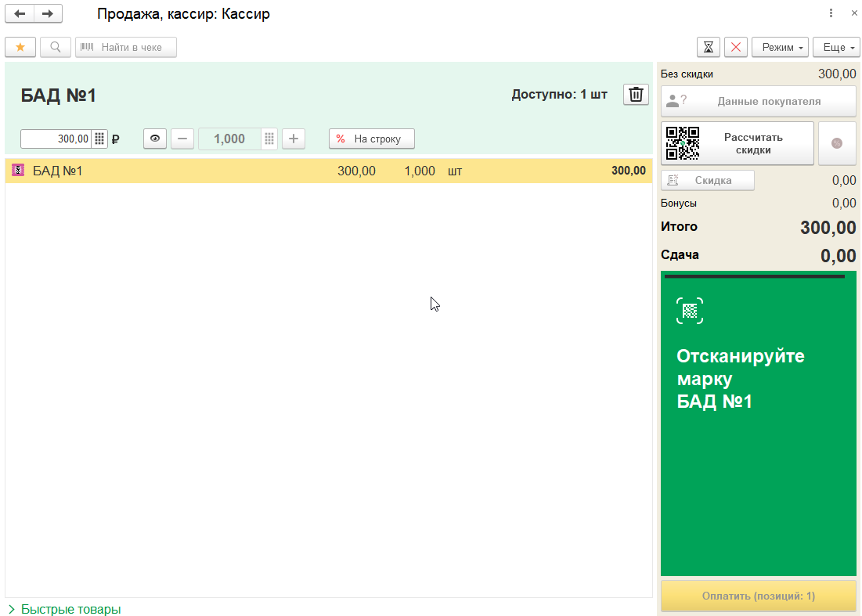This screenshot has height=616, width=862.
Task: Go back with the left arrow button
Action: [x=20, y=14]
